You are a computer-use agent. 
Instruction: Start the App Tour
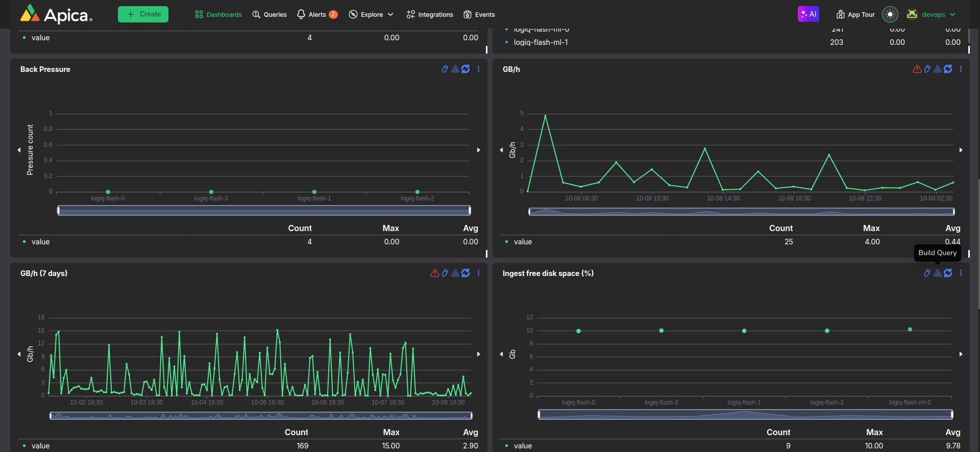point(855,14)
